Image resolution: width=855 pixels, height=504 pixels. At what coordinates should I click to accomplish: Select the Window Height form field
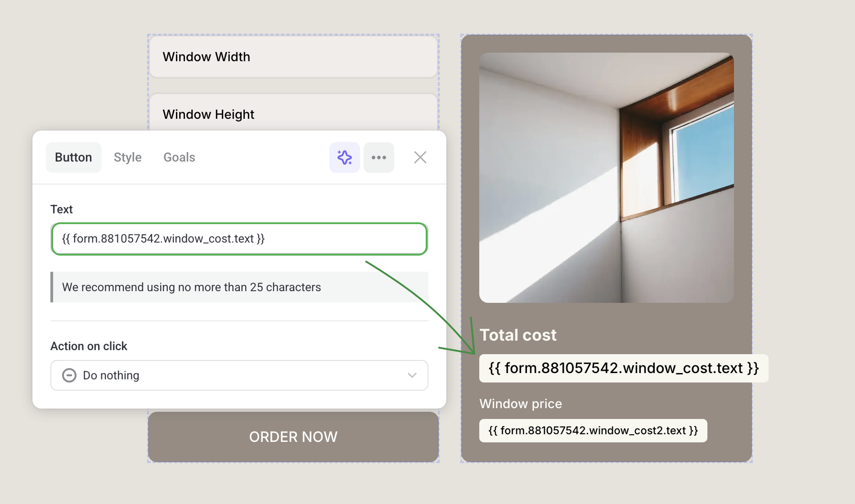tap(293, 112)
